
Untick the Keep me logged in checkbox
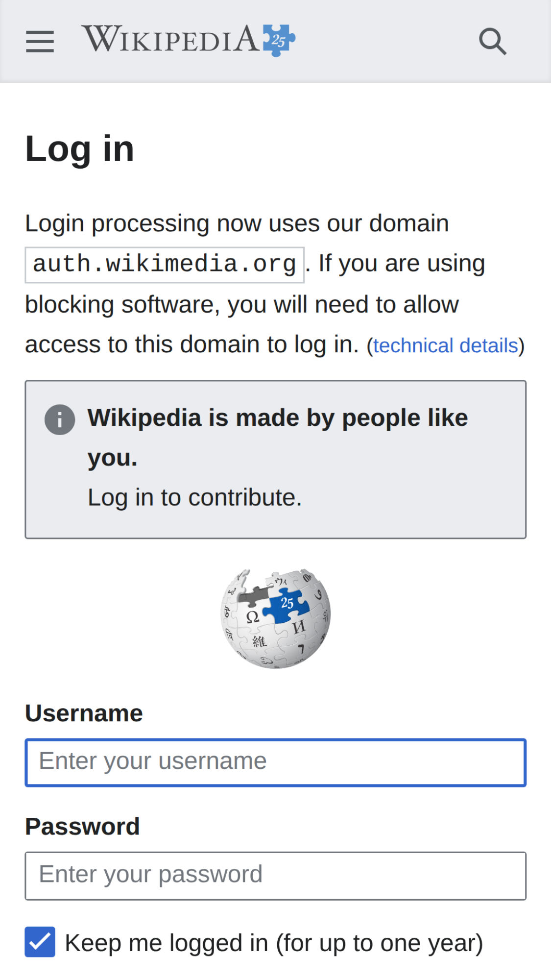pos(40,942)
